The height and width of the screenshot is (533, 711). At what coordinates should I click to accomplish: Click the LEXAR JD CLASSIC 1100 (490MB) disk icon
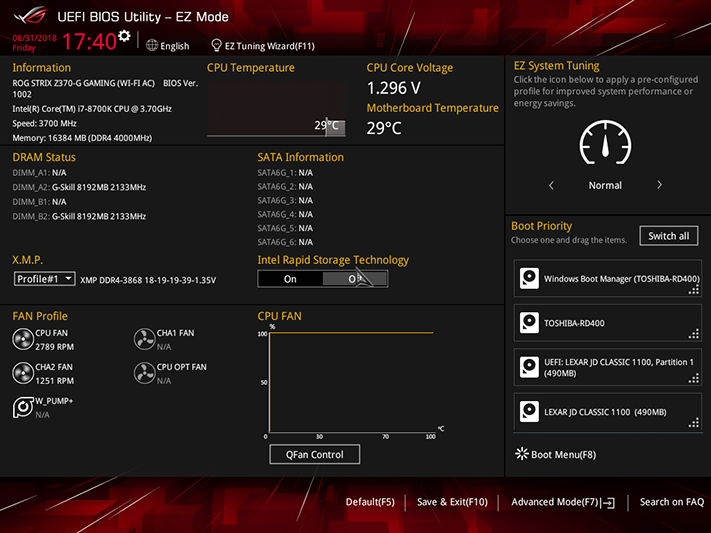click(x=529, y=411)
